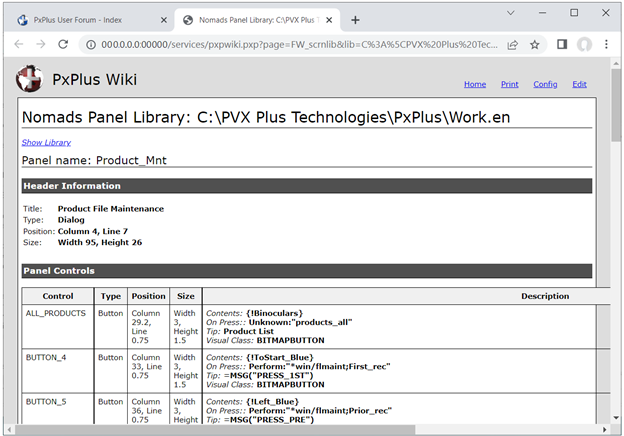Share this page using the share icon

513,44
